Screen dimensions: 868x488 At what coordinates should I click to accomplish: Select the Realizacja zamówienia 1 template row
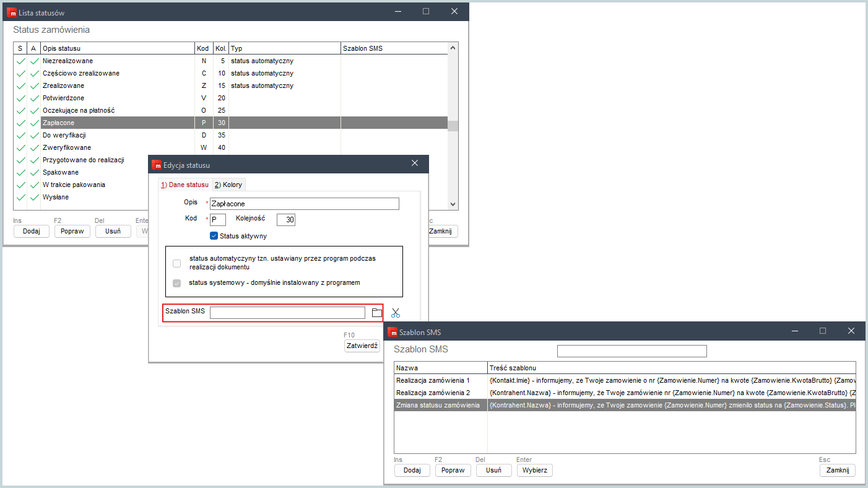(433, 380)
